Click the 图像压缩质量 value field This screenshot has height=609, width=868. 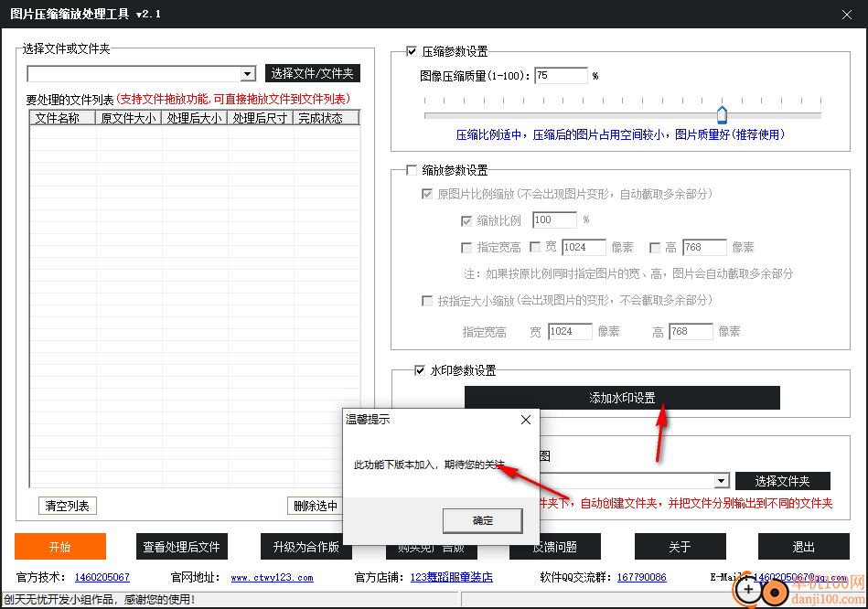pos(560,75)
